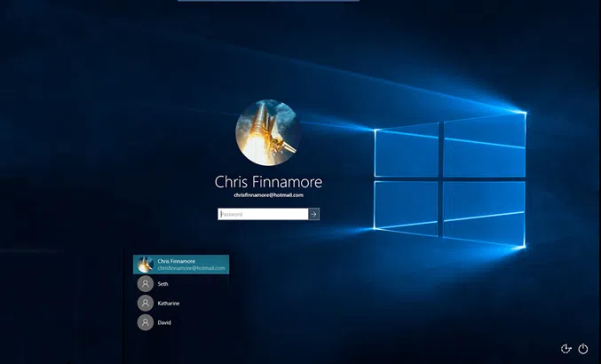
Task: Click David's avatar icon
Action: [146, 322]
